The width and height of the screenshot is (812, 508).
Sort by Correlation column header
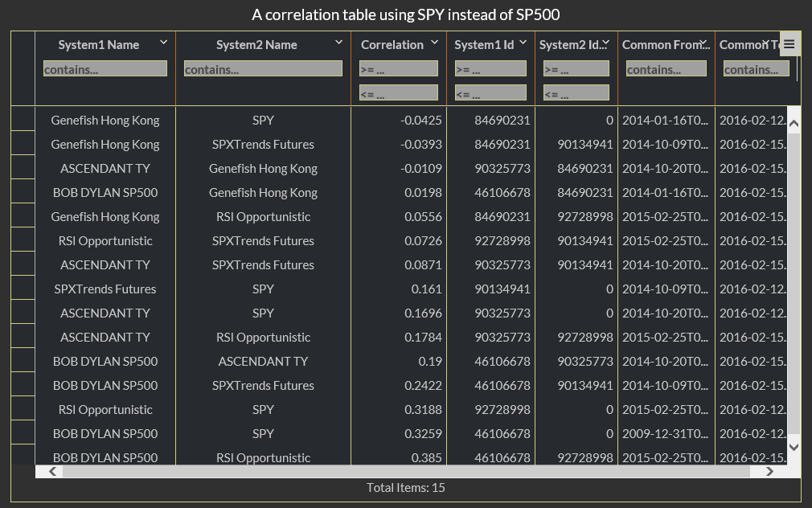pyautogui.click(x=392, y=45)
